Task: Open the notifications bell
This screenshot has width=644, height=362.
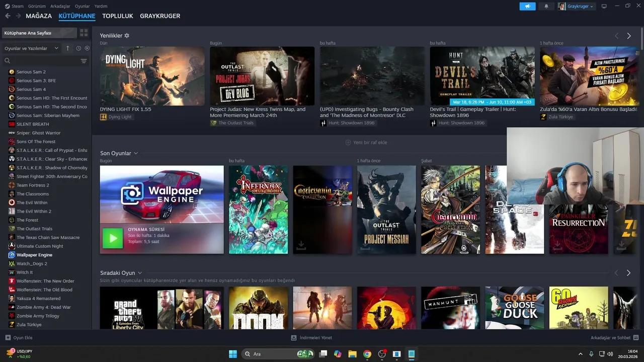Action: point(546,6)
